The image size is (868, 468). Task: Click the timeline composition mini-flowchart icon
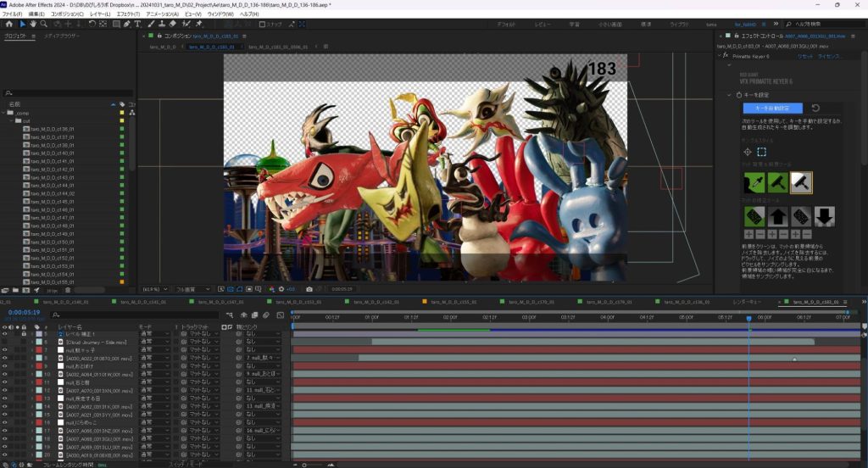point(230,315)
